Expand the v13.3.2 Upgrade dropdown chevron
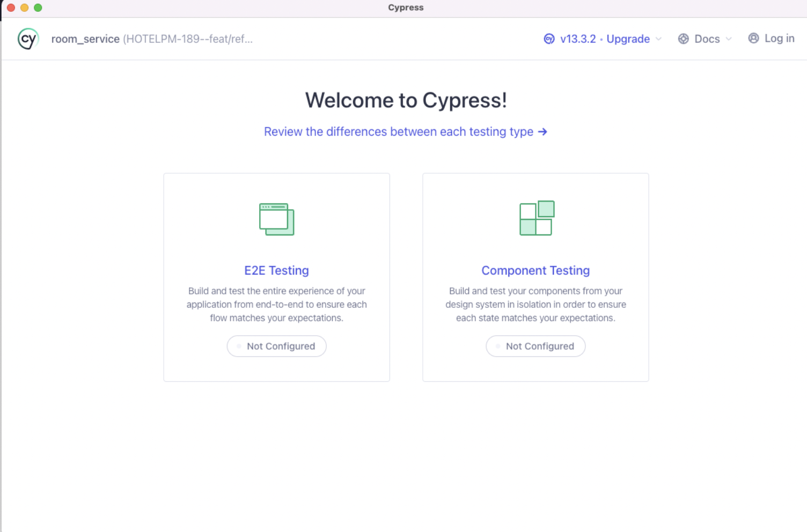 point(658,39)
